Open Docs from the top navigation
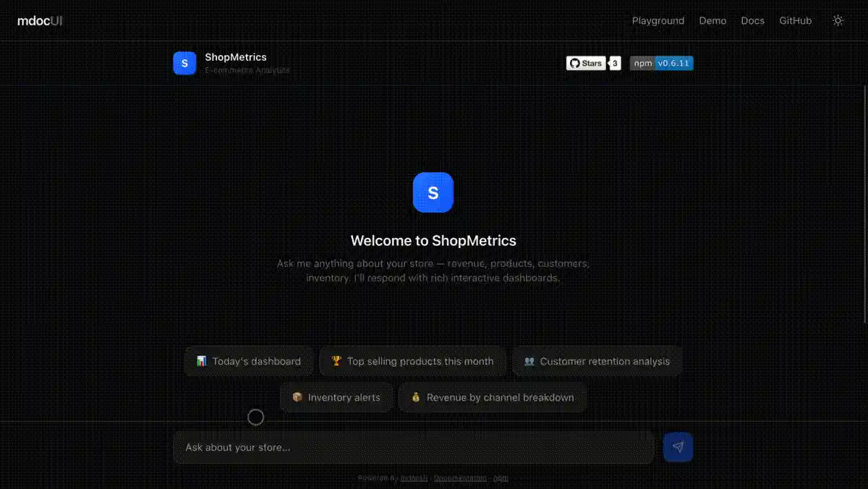Viewport: 868px width, 489px height. (752, 20)
